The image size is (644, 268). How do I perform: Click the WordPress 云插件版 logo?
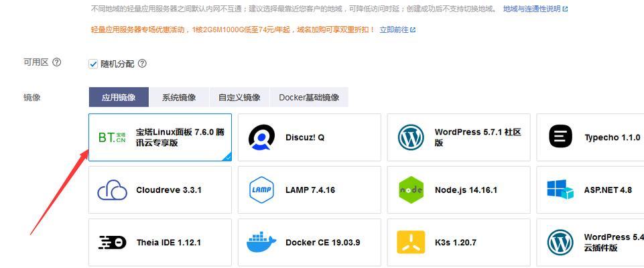(560, 243)
